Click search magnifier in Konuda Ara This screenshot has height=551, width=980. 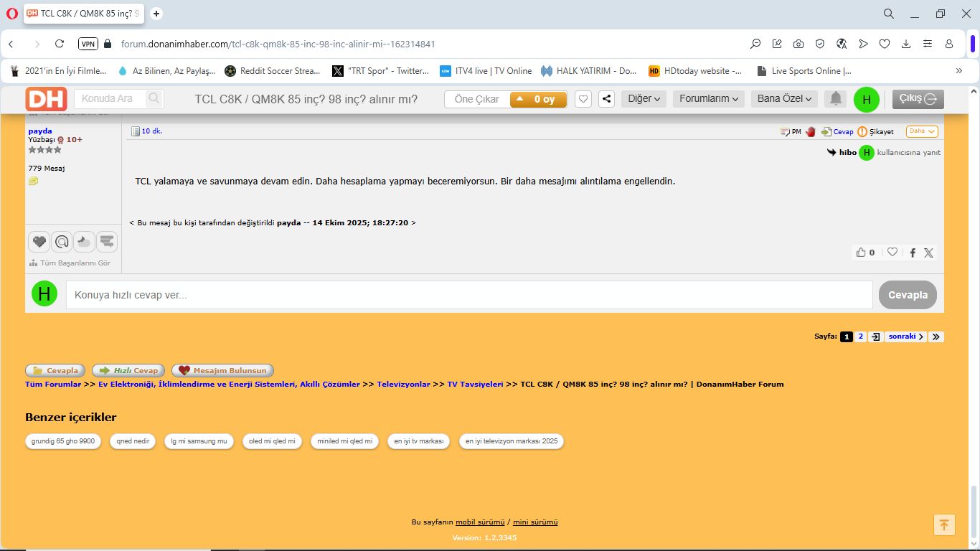point(154,98)
